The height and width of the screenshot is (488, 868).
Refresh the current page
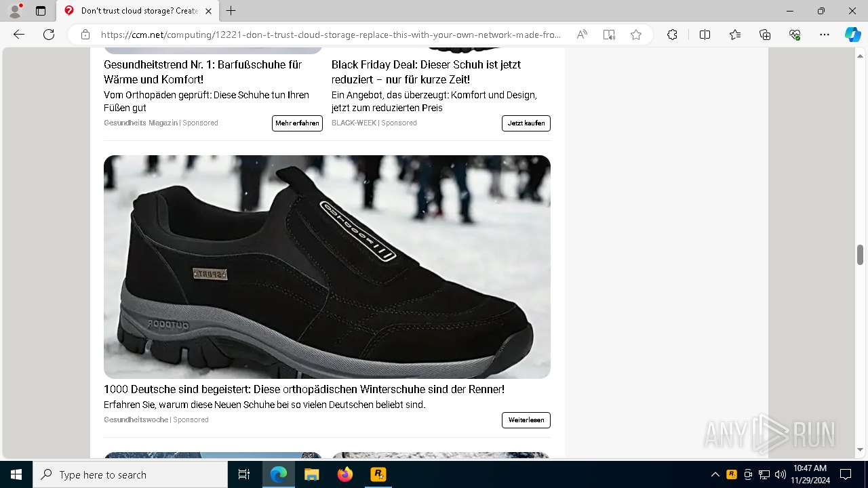[49, 35]
